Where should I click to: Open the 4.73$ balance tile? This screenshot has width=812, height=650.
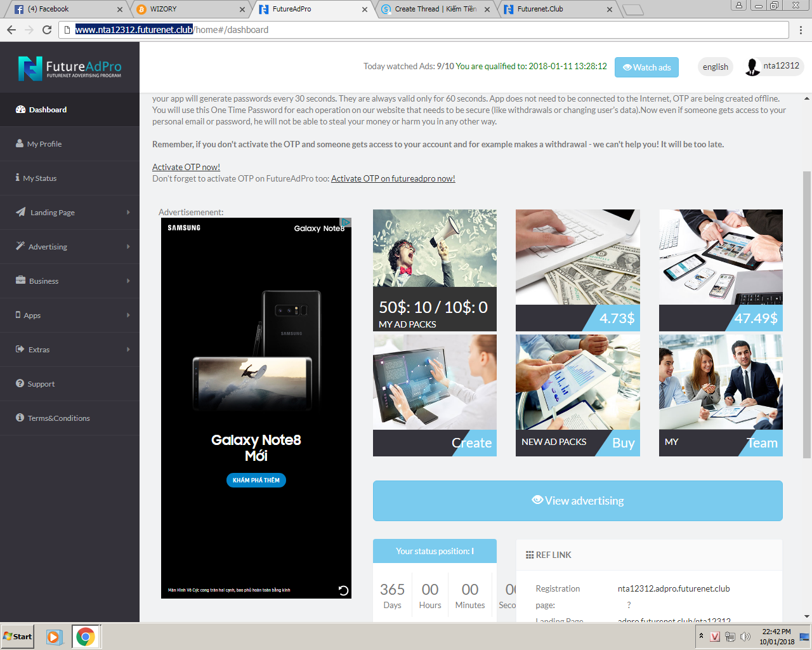(x=578, y=270)
